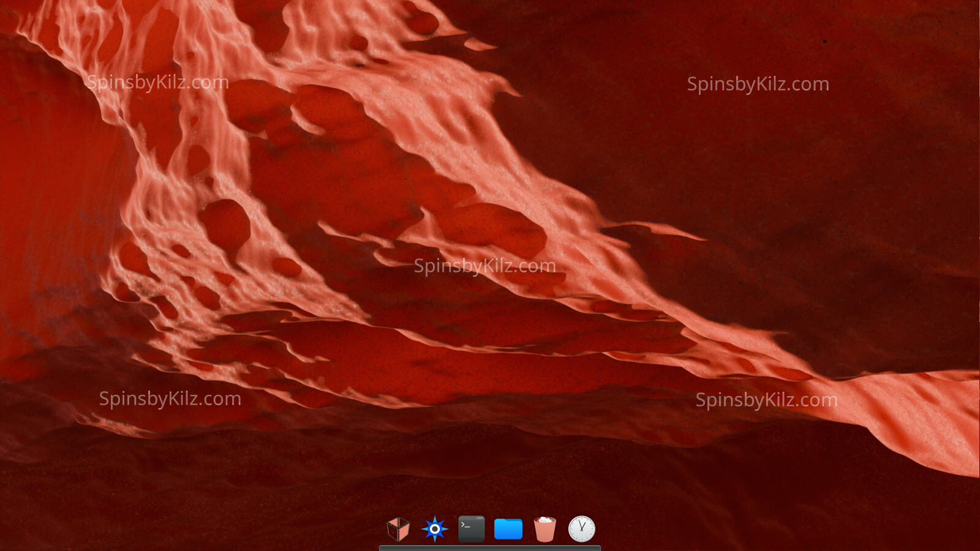
Task: Open the cube-shaped box app in the dock
Action: pos(398,529)
